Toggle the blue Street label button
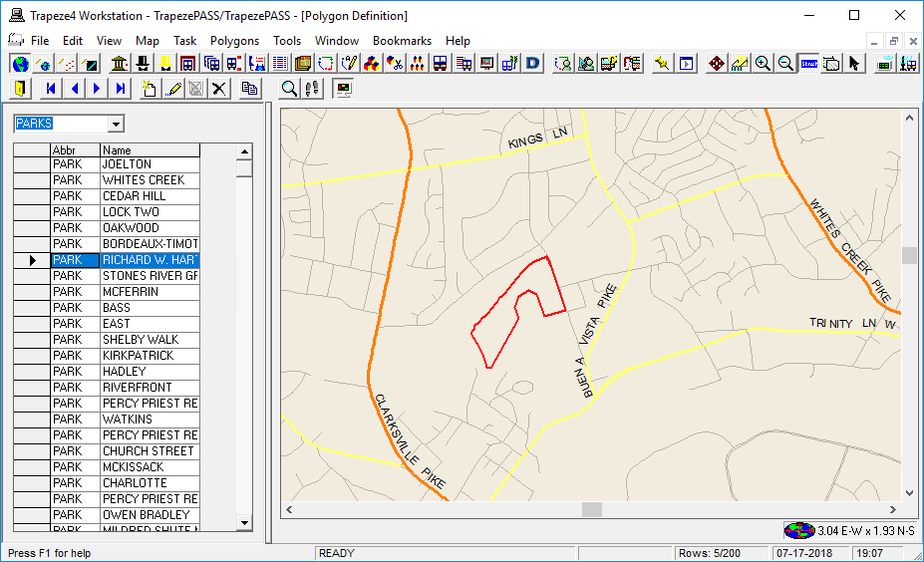This screenshot has height=562, width=924. (808, 64)
